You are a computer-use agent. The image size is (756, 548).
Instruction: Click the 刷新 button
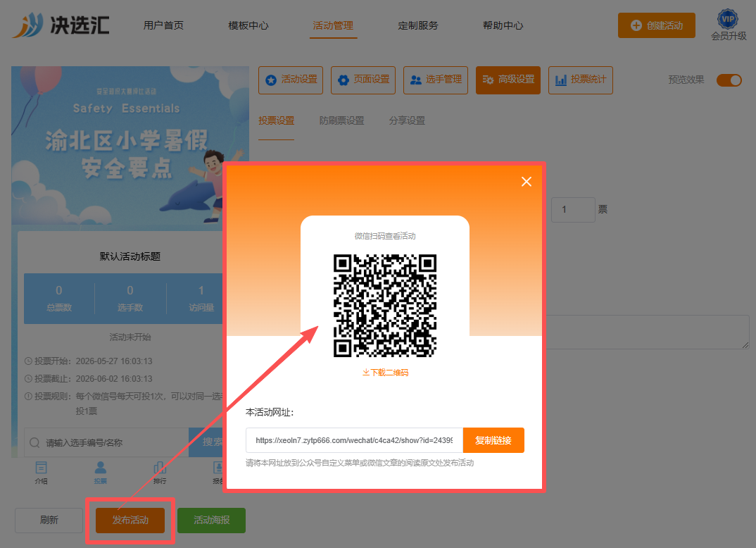(49, 520)
